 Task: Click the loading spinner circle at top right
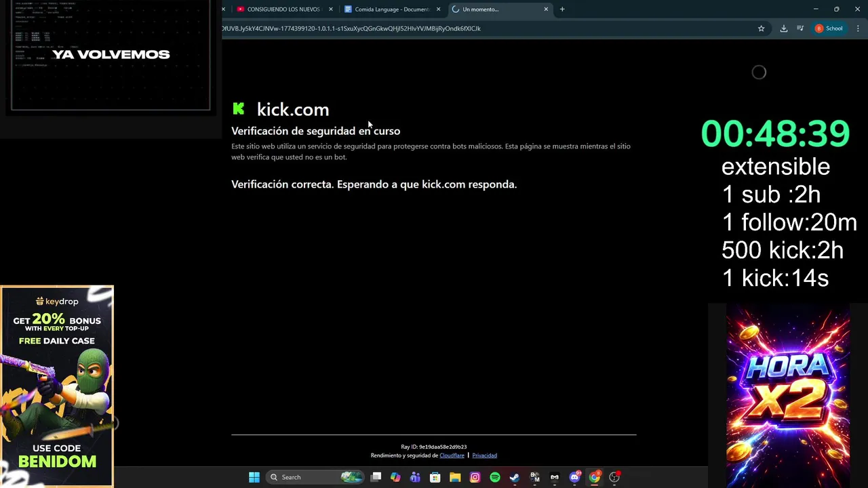coord(759,72)
